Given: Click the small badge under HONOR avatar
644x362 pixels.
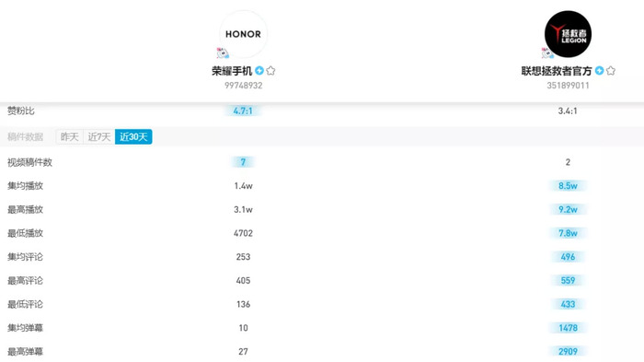Looking at the screenshot, I should pyautogui.click(x=223, y=53).
